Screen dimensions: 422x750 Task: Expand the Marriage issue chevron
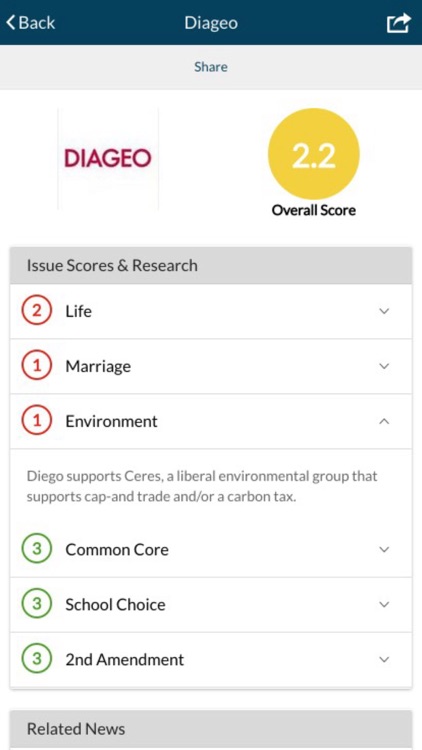[384, 366]
